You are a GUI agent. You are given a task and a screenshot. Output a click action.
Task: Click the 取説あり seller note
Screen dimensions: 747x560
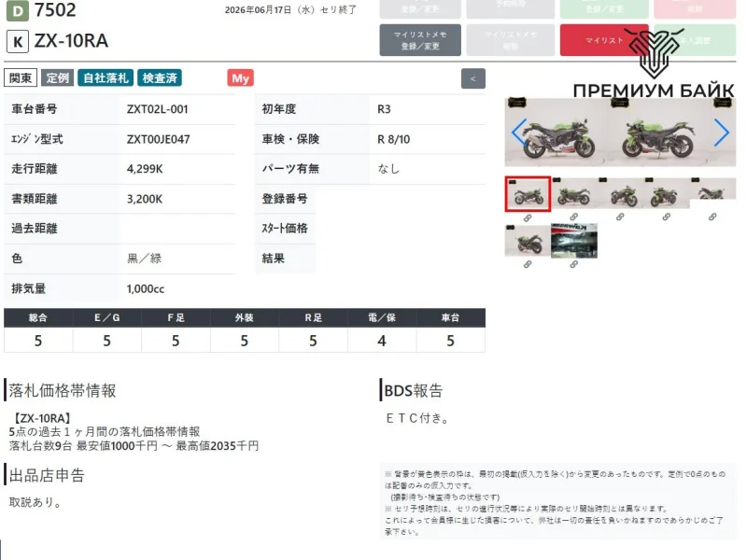[x=35, y=502]
